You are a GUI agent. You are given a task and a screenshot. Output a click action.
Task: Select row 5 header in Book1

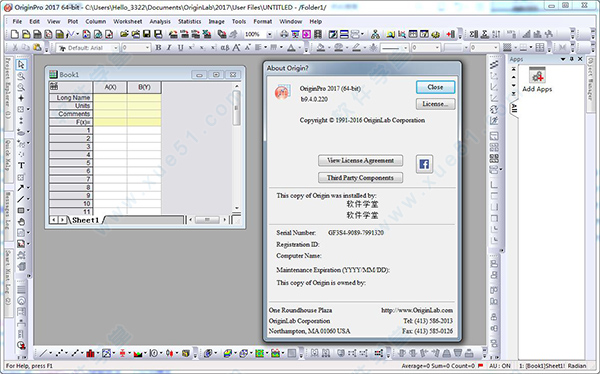click(x=71, y=162)
